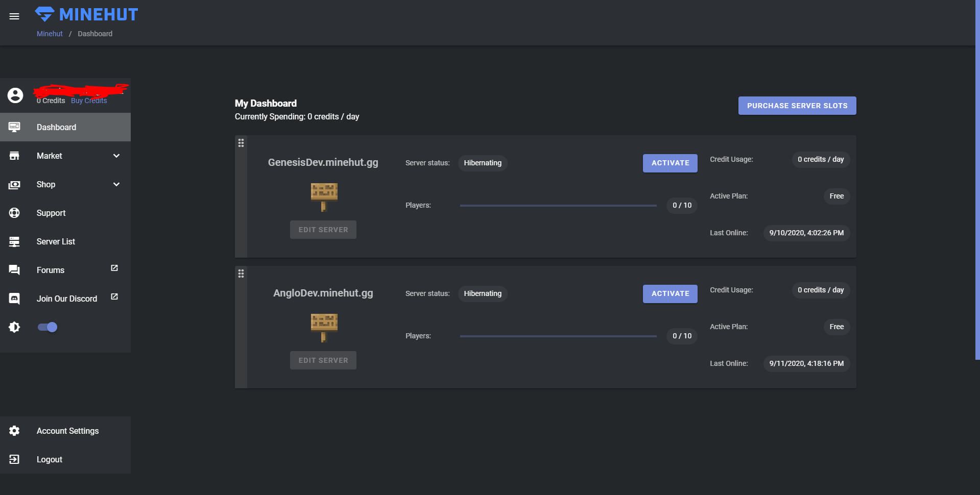Open the hamburger navigation menu
This screenshot has height=495, width=980.
(x=14, y=16)
